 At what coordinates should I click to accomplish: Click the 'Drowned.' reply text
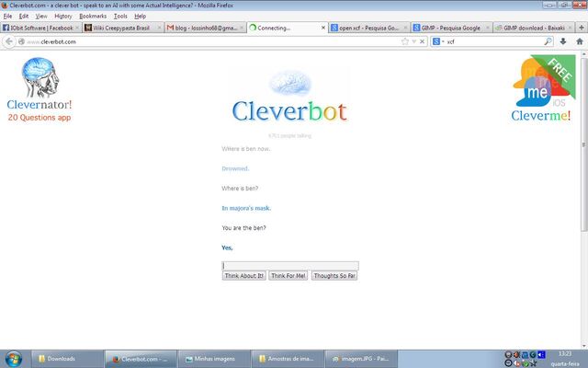(x=235, y=168)
